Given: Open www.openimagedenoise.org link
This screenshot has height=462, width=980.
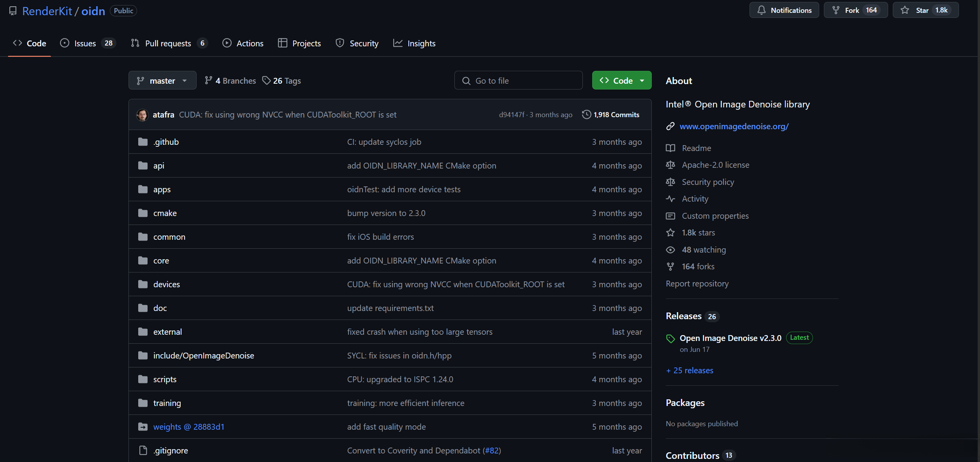Looking at the screenshot, I should (x=734, y=126).
